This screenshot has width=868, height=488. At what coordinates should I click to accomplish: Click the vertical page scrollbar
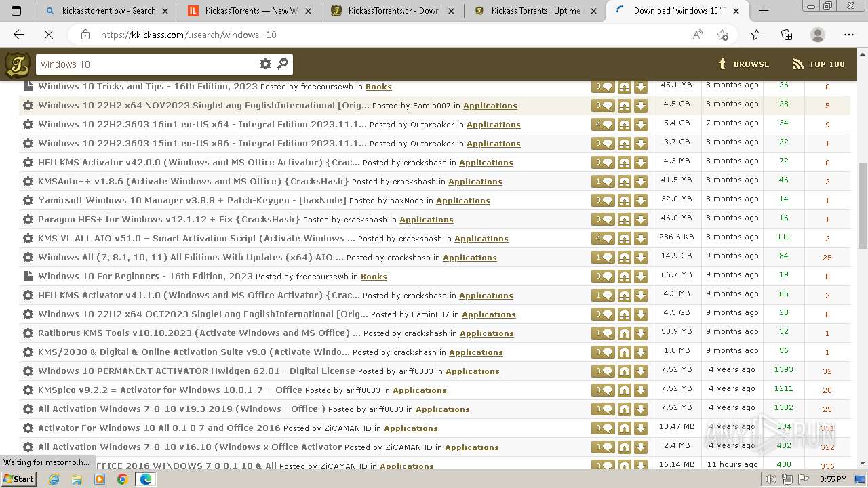(863, 205)
